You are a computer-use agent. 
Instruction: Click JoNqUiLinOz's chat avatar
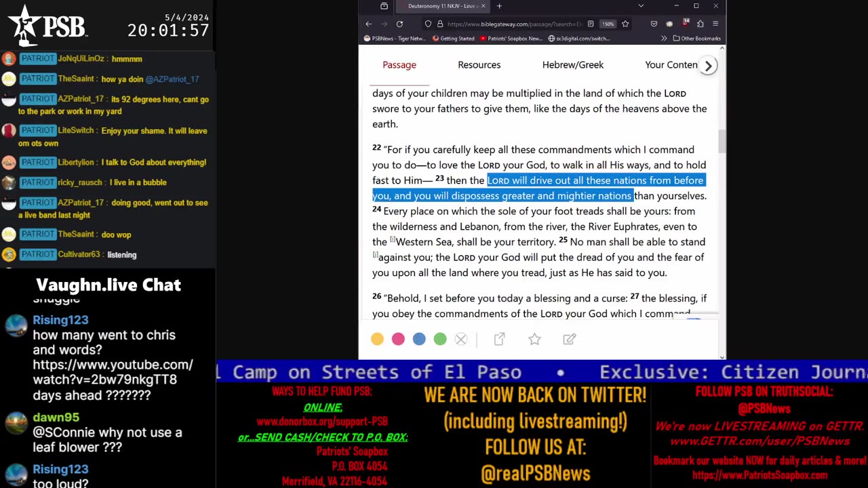pos(9,59)
